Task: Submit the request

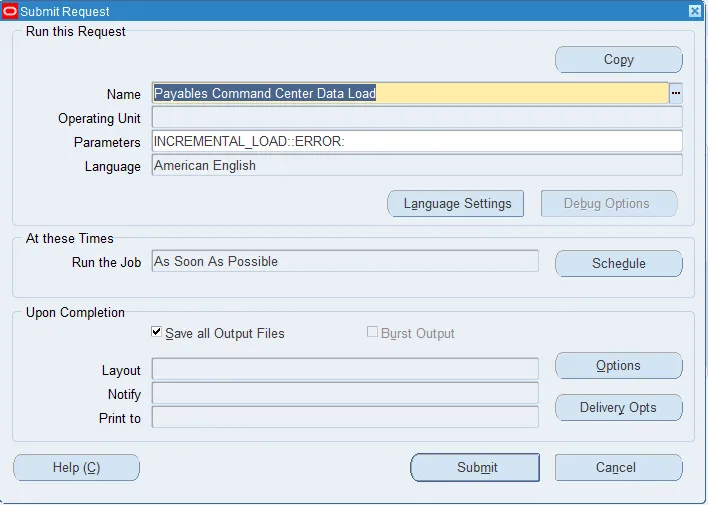Action: (x=475, y=468)
